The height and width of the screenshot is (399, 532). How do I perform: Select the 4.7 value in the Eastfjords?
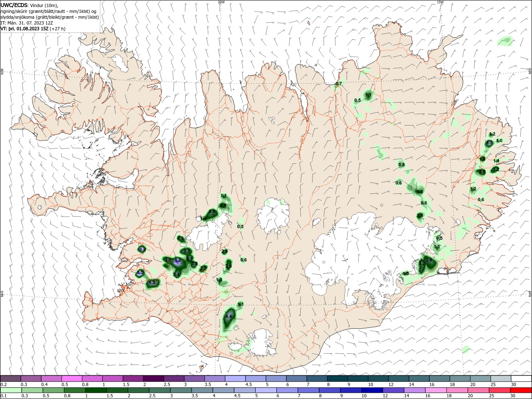pyautogui.click(x=490, y=143)
